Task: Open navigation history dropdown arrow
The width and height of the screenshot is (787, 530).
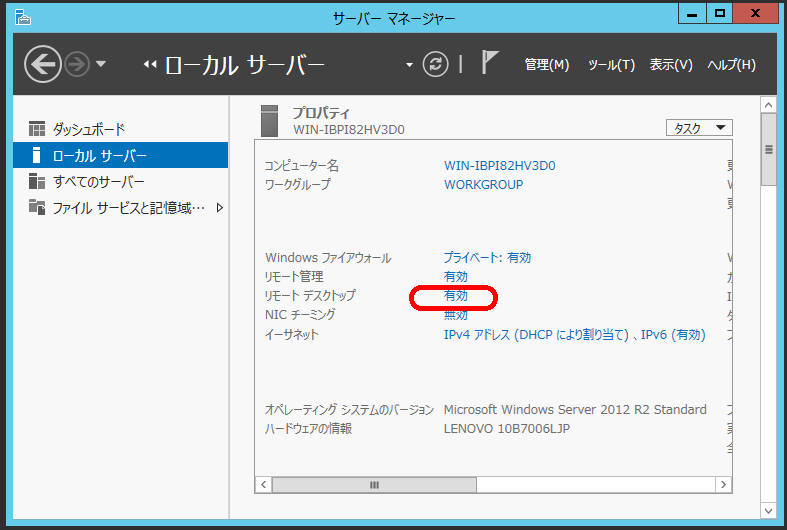Action: 101,65
